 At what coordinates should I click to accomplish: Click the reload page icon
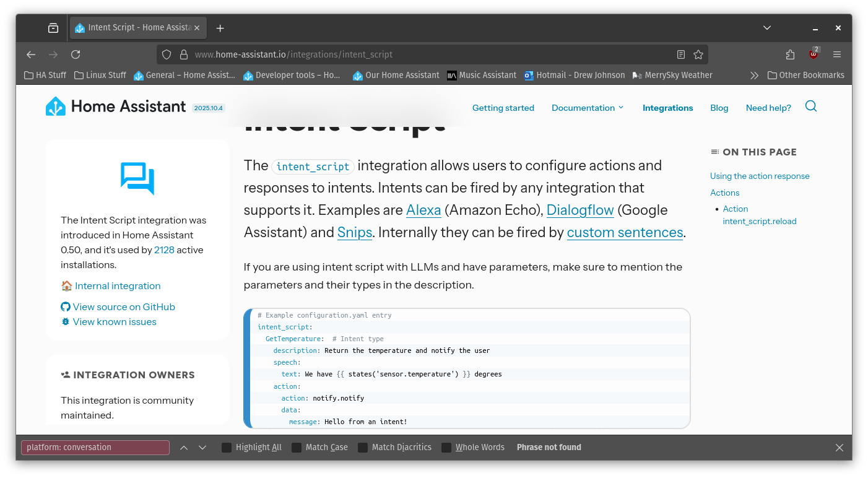pos(76,54)
